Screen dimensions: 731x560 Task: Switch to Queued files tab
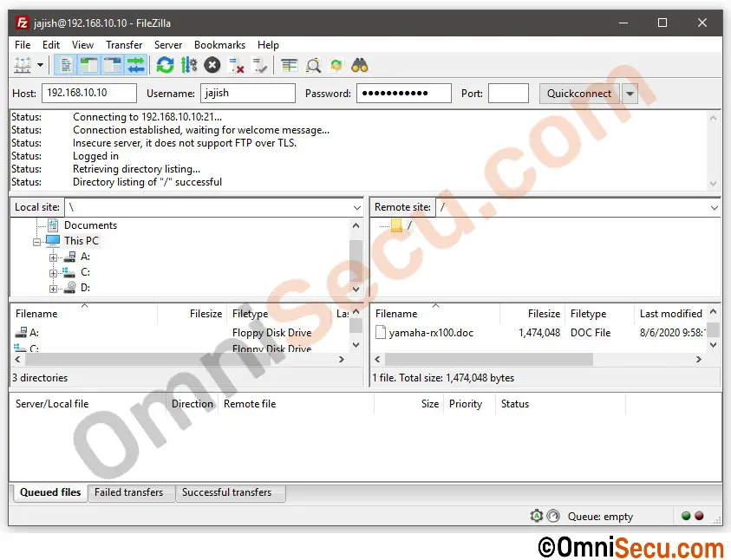pyautogui.click(x=50, y=492)
